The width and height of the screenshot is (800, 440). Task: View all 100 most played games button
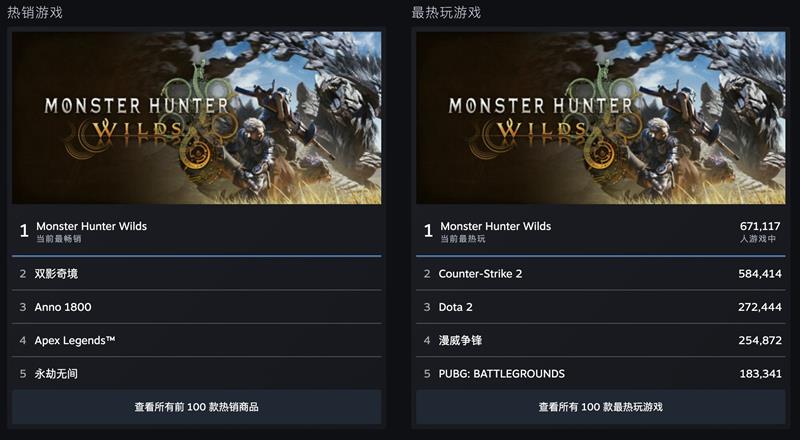(x=601, y=407)
